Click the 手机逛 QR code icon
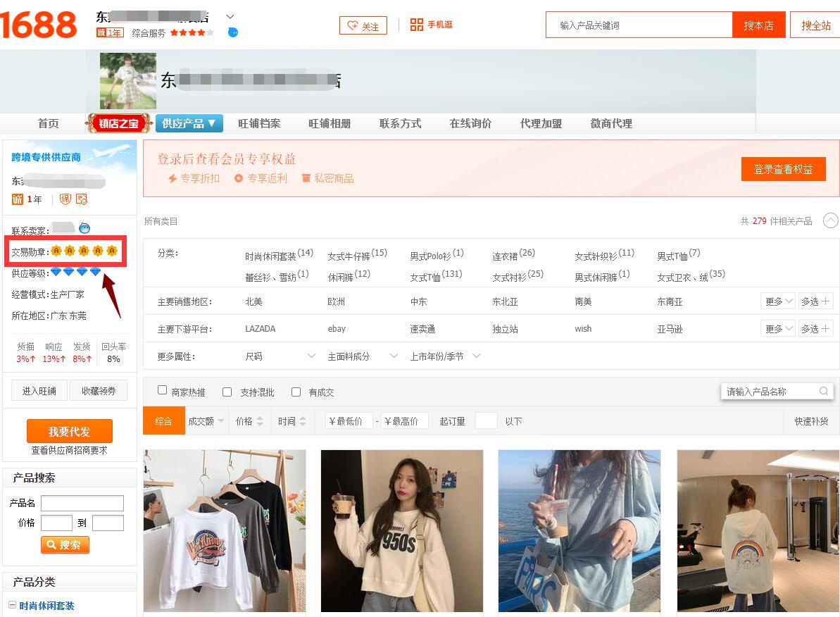This screenshot has height=617, width=840. pos(416,25)
